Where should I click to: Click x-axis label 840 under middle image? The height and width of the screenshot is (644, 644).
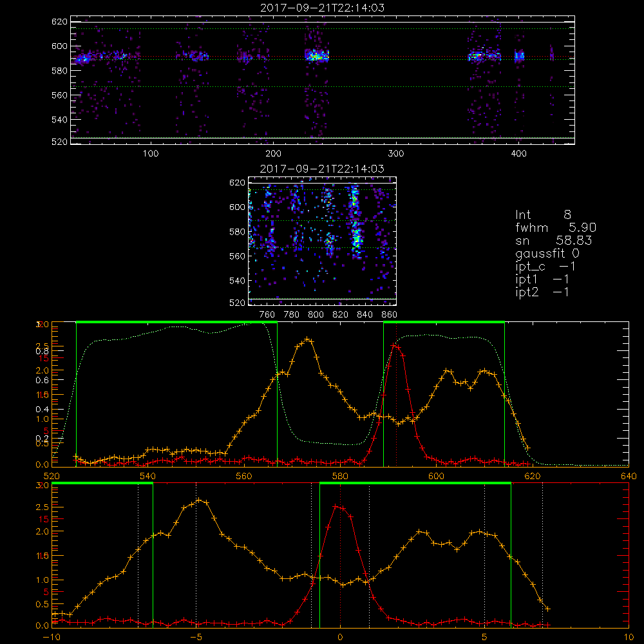pos(365,315)
